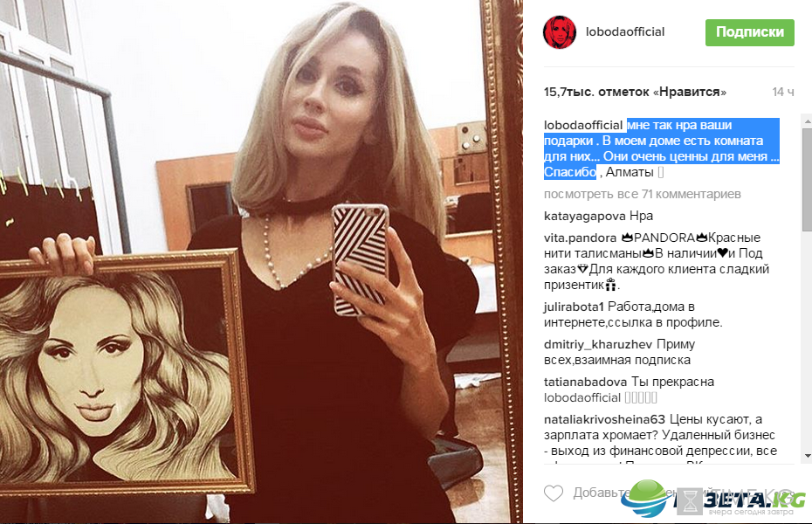Click lobodaofficial reply under tatianabadova comment
The height and width of the screenshot is (524, 812).
coord(582,397)
